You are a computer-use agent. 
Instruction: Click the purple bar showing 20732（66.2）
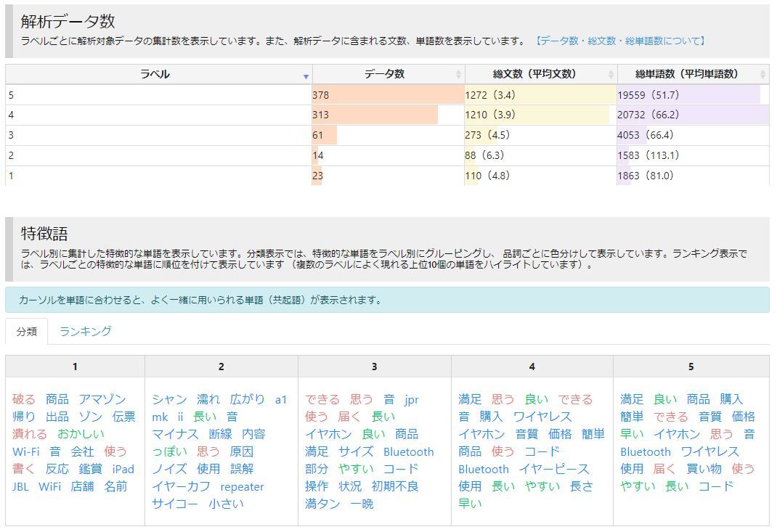click(692, 115)
